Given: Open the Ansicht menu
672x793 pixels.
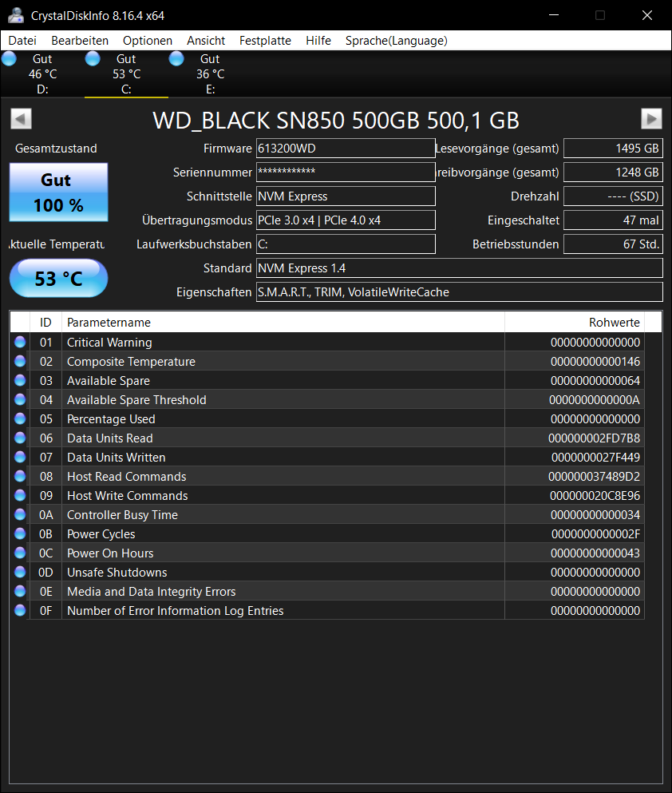Looking at the screenshot, I should point(206,41).
